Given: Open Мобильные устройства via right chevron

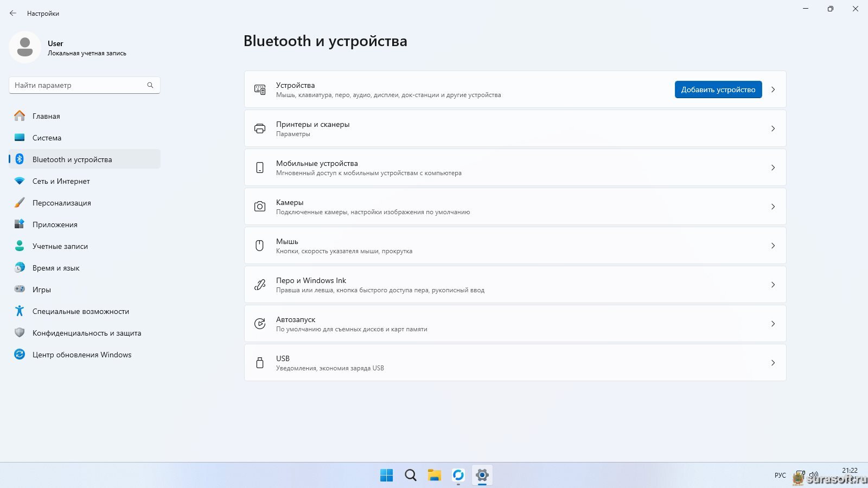Looking at the screenshot, I should 773,168.
